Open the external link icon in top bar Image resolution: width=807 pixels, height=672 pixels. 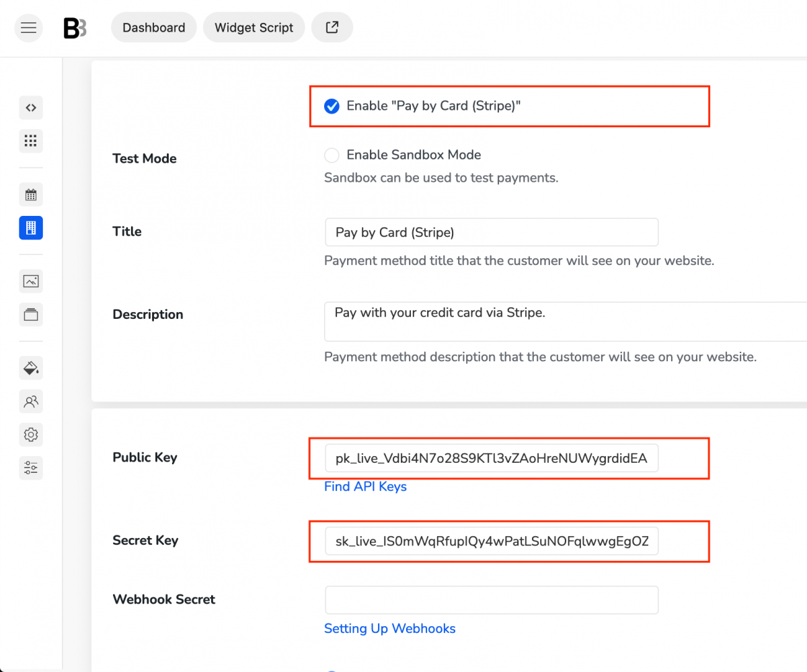click(x=332, y=28)
